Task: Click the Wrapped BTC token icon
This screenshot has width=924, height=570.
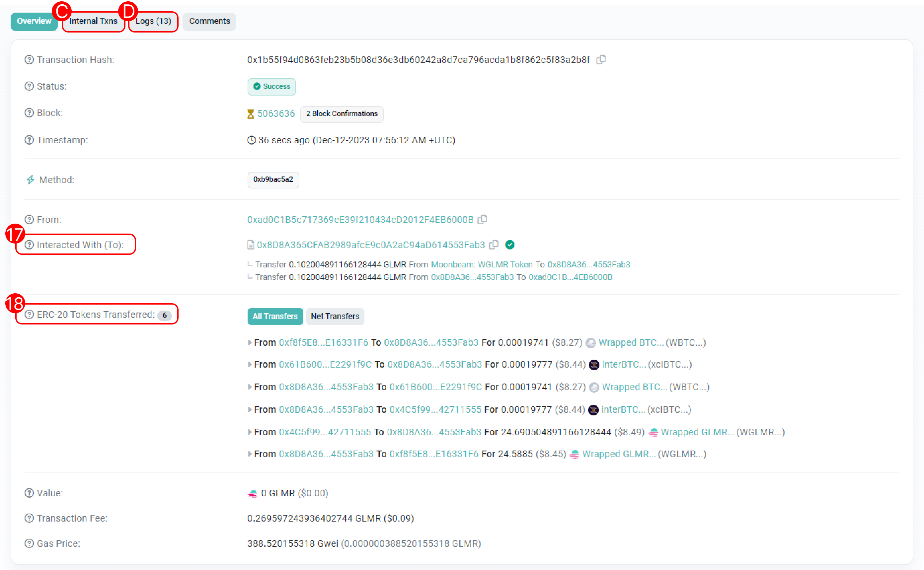Action: click(590, 343)
